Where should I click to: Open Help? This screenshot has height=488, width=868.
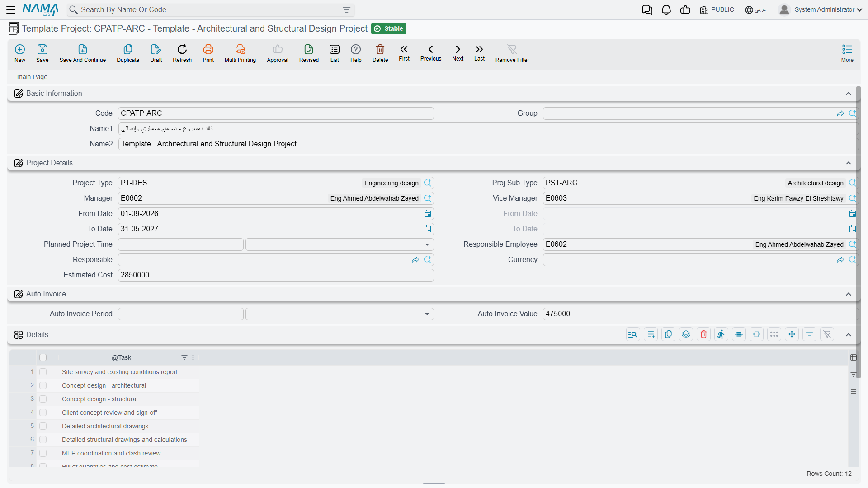(356, 53)
